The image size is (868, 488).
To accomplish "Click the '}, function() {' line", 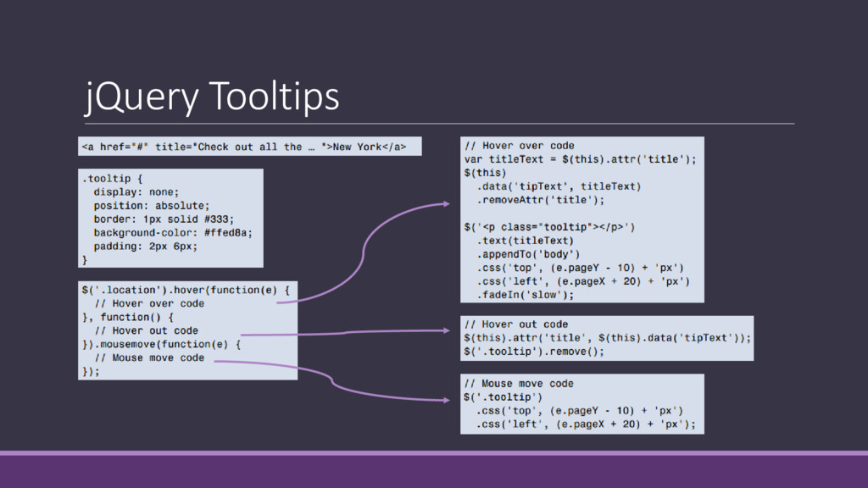I will pyautogui.click(x=129, y=317).
